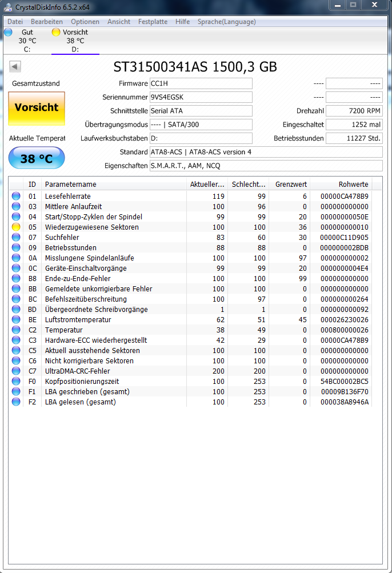392x573 pixels.
Task: Open the Hilfe menu
Action: point(182,22)
